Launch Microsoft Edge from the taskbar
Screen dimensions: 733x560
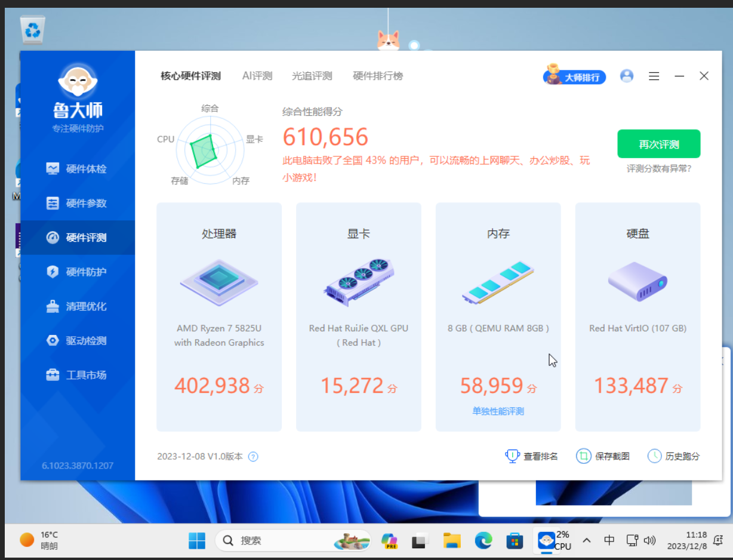[x=483, y=541]
